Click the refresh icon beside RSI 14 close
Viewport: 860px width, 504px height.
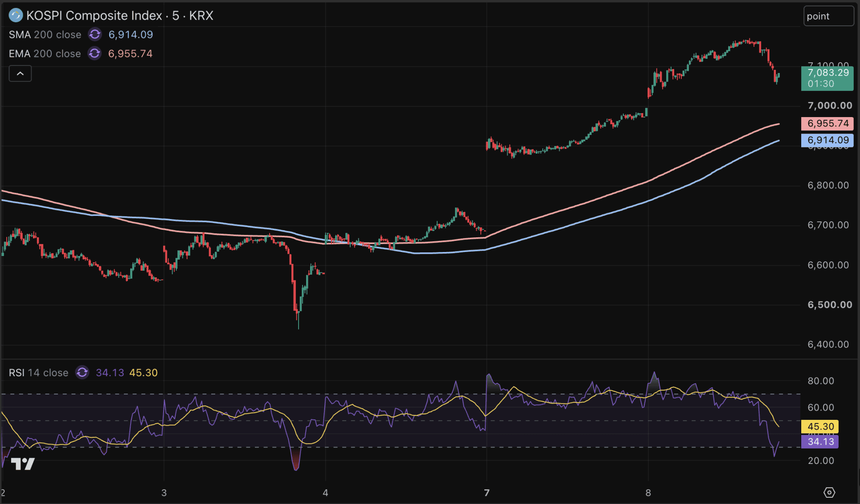tap(82, 372)
